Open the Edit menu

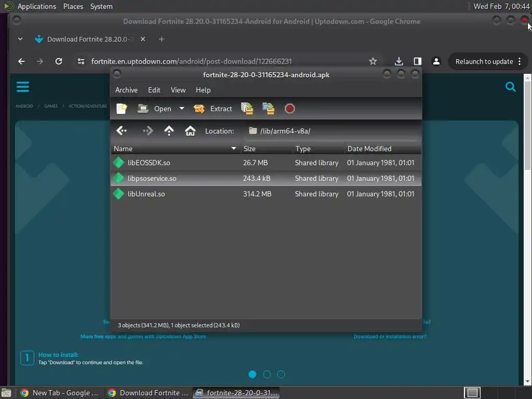[x=154, y=90]
